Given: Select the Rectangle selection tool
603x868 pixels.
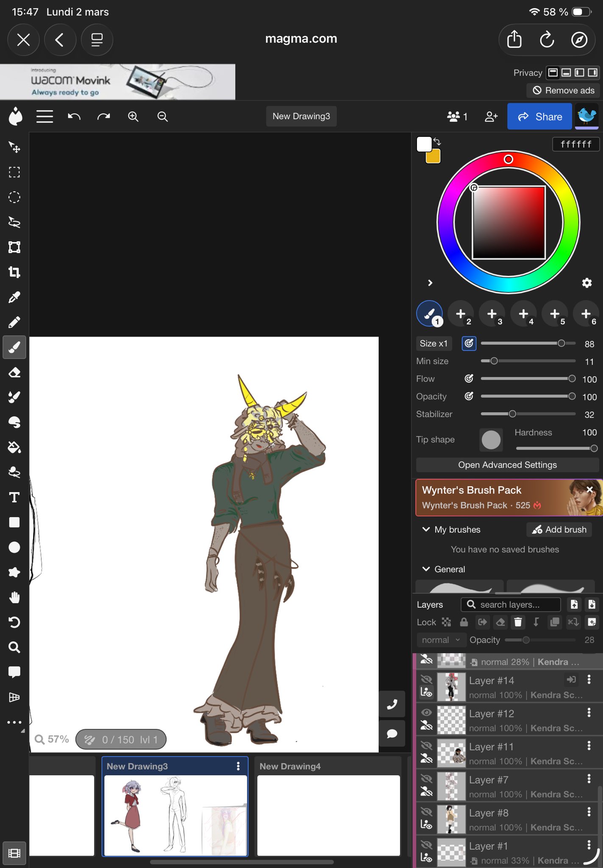Looking at the screenshot, I should [x=14, y=172].
